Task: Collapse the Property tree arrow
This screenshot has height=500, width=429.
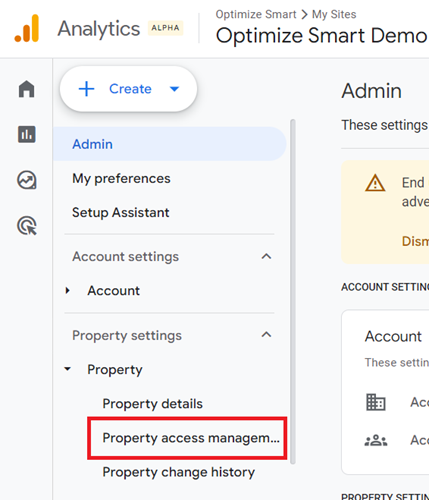Action: pyautogui.click(x=68, y=369)
